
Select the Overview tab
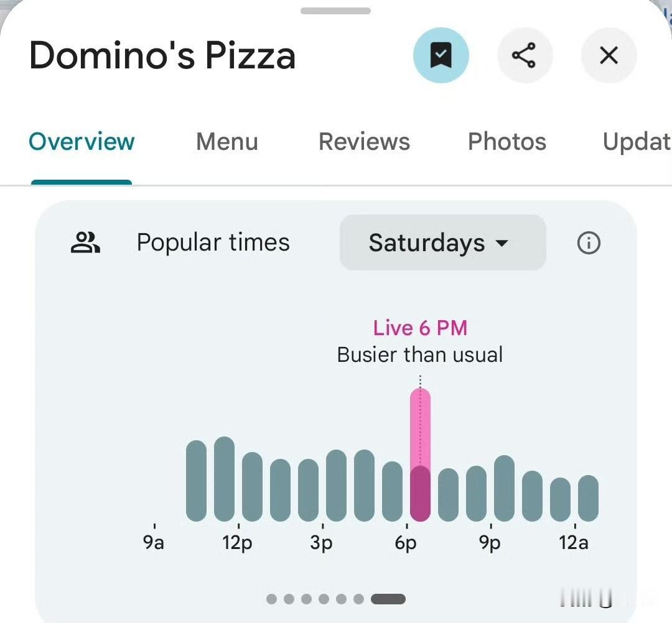pos(82,141)
